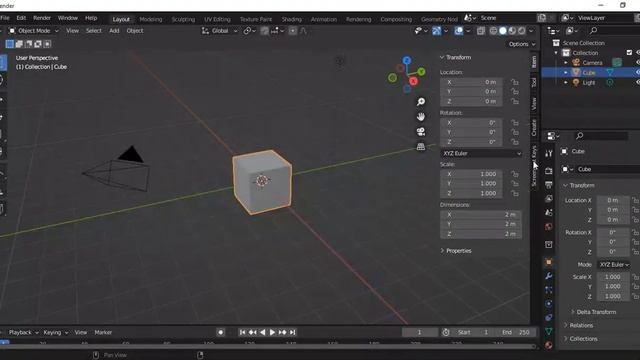The image size is (640, 360).
Task: Select the Camera in the outliner
Action: (592, 62)
